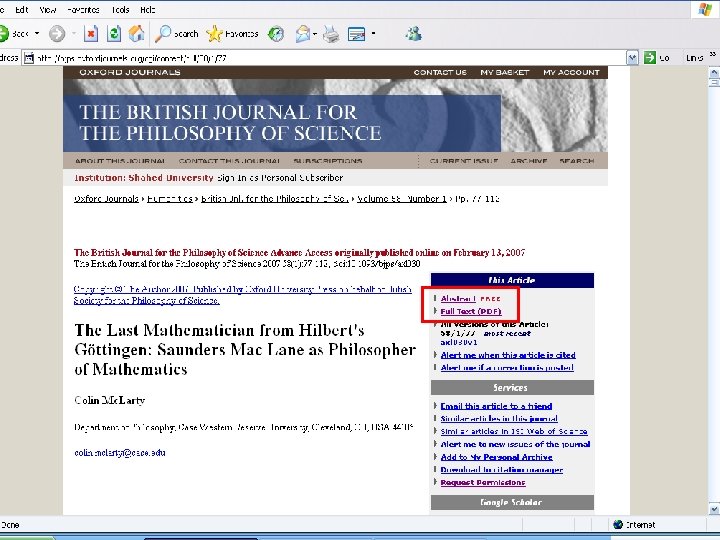The height and width of the screenshot is (540, 720).
Task: Open the Search pane
Action: (x=176, y=34)
